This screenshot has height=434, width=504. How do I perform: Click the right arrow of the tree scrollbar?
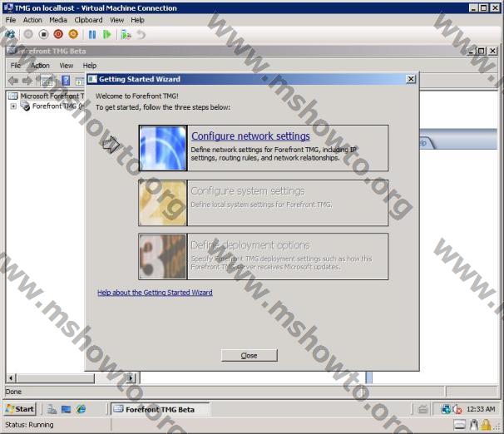(x=131, y=378)
